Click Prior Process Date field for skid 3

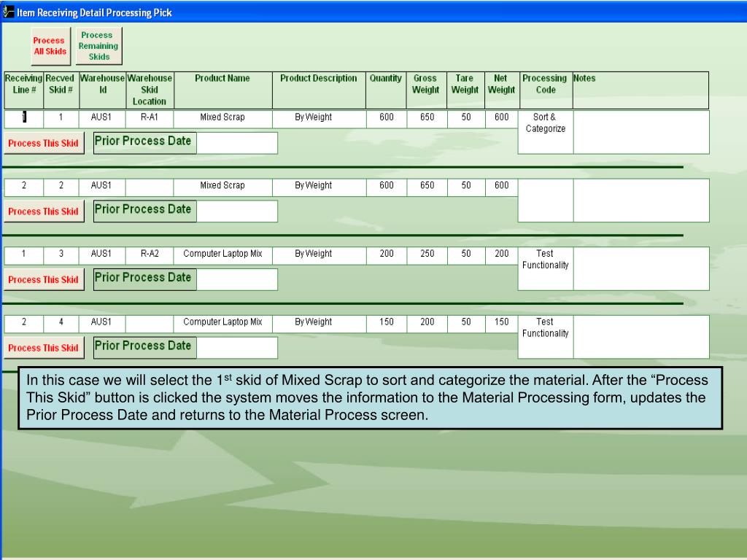click(237, 279)
